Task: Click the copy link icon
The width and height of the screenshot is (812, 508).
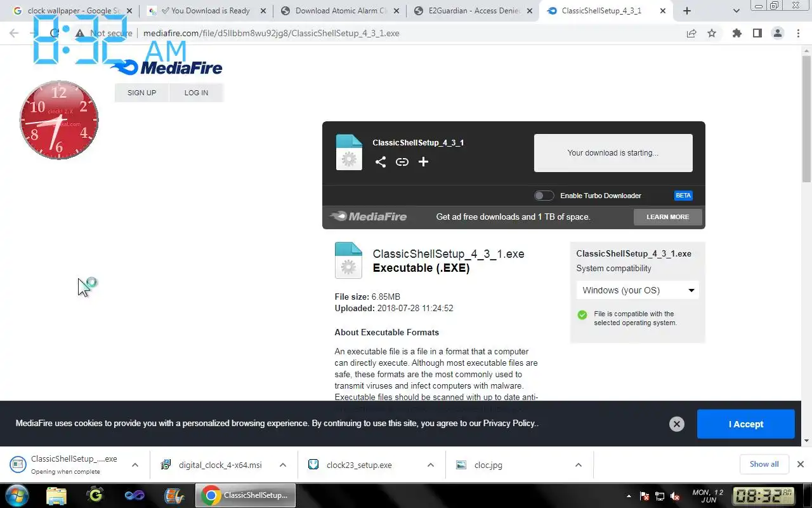Action: (x=402, y=162)
